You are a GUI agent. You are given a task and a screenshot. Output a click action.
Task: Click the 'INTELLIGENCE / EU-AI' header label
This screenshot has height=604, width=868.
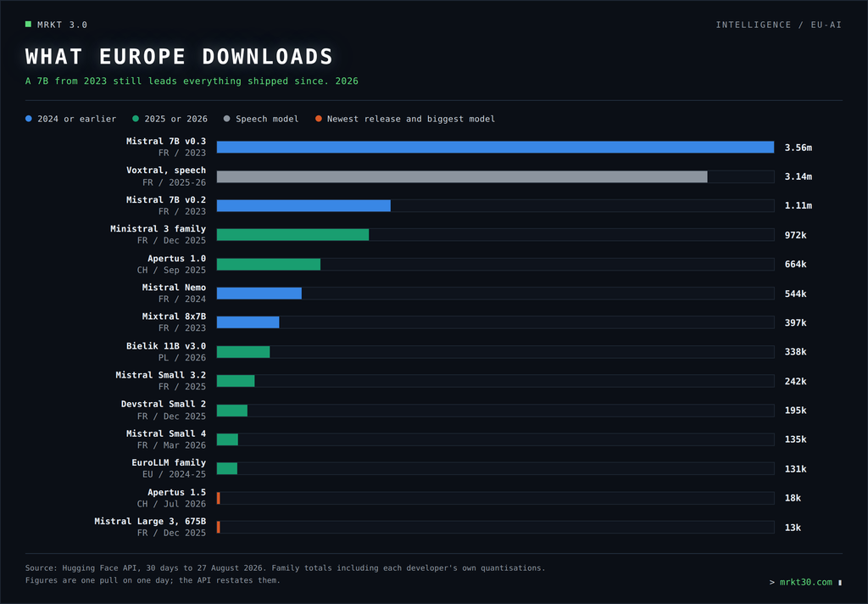click(778, 25)
